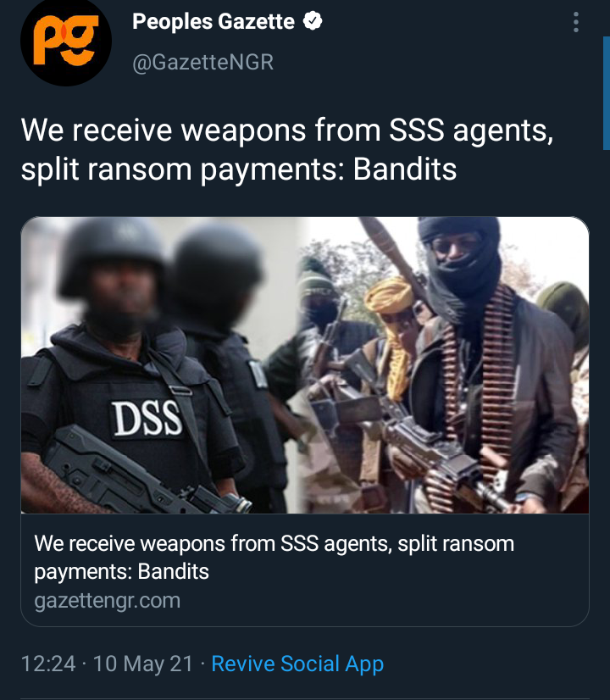Viewport: 610px width, 700px height.
Task: Open the link card headline about SSS agents
Action: pyautogui.click(x=274, y=557)
